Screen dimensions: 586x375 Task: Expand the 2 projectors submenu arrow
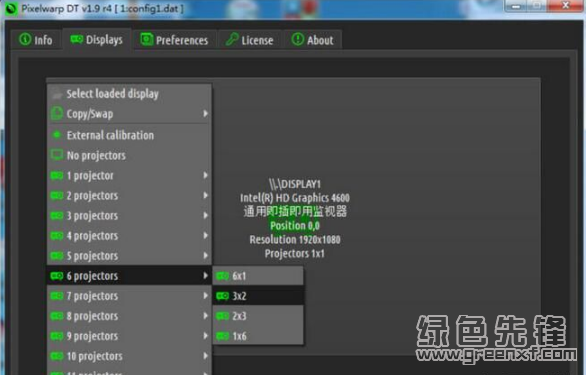205,196
